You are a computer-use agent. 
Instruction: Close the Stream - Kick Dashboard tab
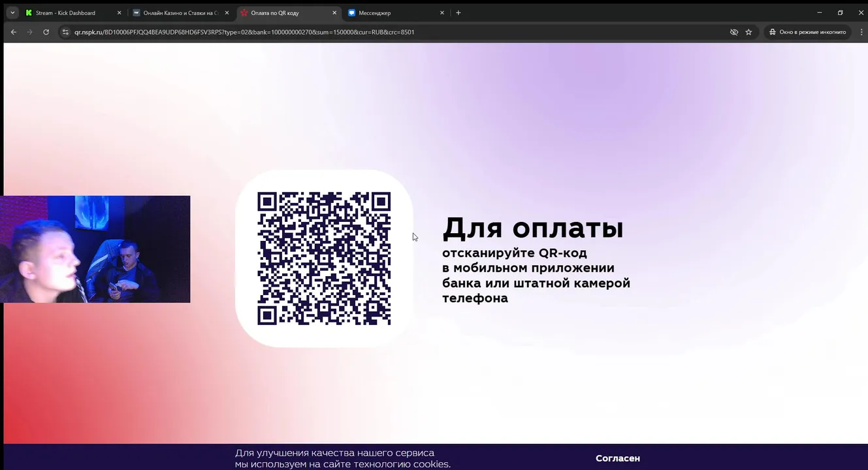(x=119, y=12)
